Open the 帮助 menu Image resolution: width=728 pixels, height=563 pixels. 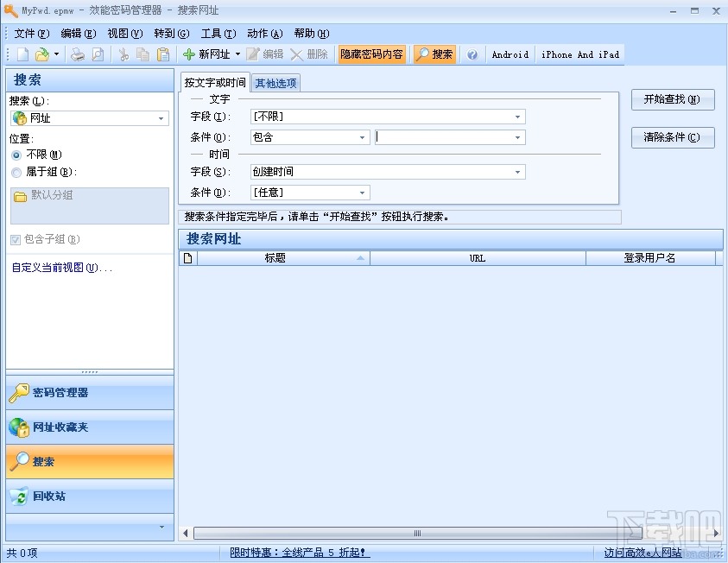[312, 34]
